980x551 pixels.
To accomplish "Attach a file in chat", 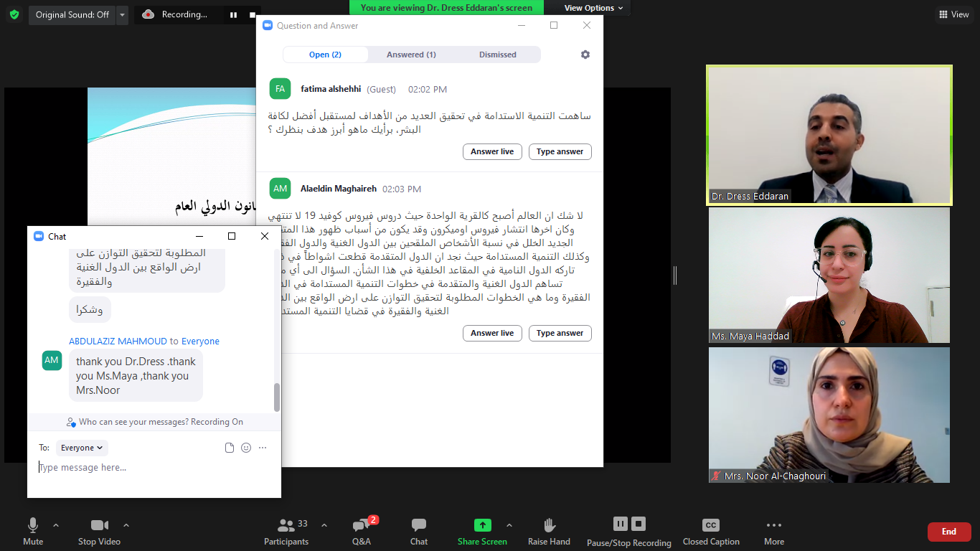I will [230, 448].
